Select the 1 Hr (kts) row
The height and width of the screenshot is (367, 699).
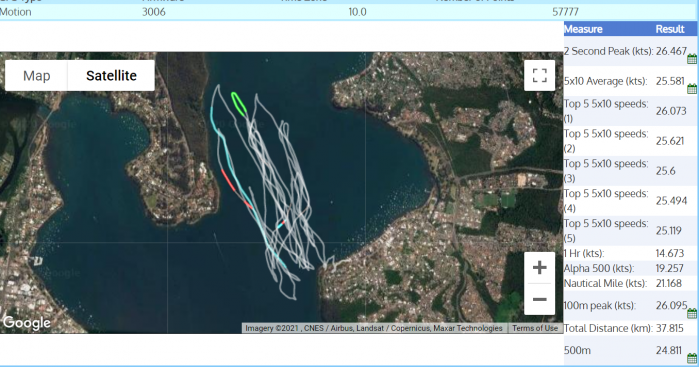tap(630, 253)
